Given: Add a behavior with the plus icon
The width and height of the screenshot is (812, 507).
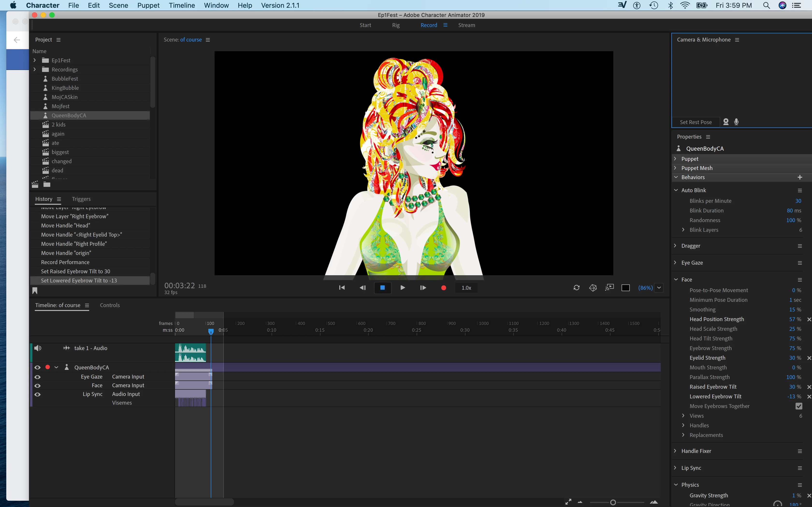Looking at the screenshot, I should [800, 177].
